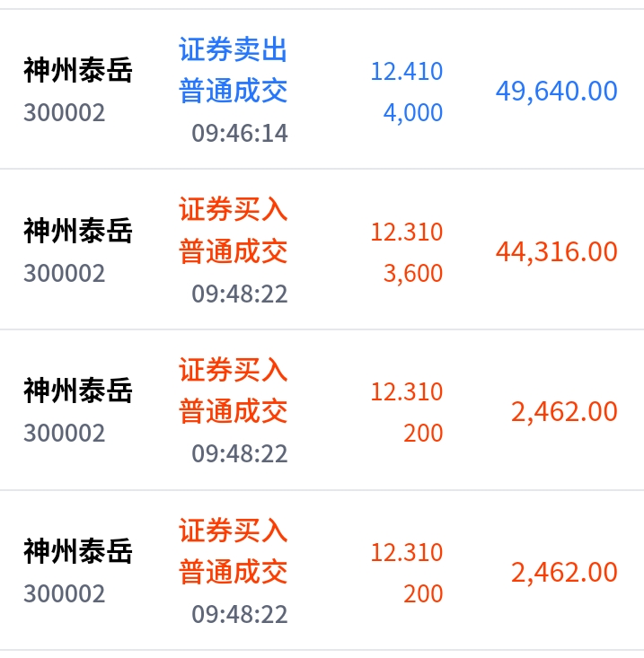Click 证券买入 label on the 3,600-share trade
Viewport: 644px width, 658px height.
tap(233, 210)
